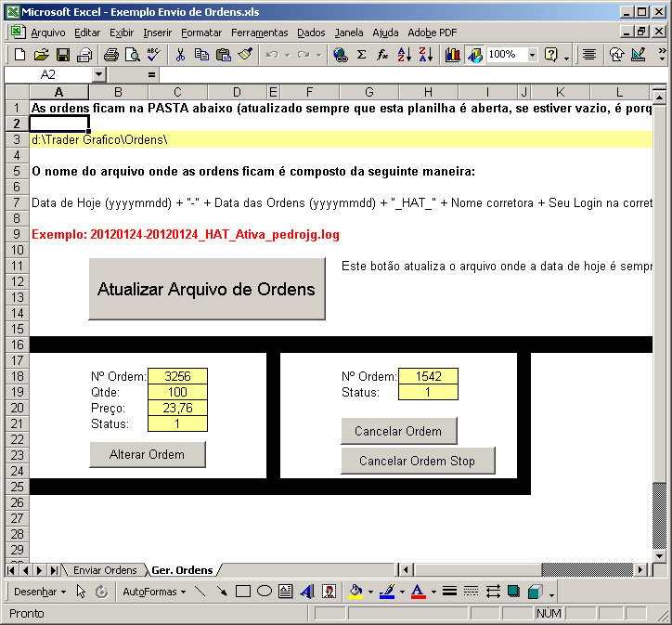Cut selection with the scissors icon
The height and width of the screenshot is (625, 672).
pos(180,55)
